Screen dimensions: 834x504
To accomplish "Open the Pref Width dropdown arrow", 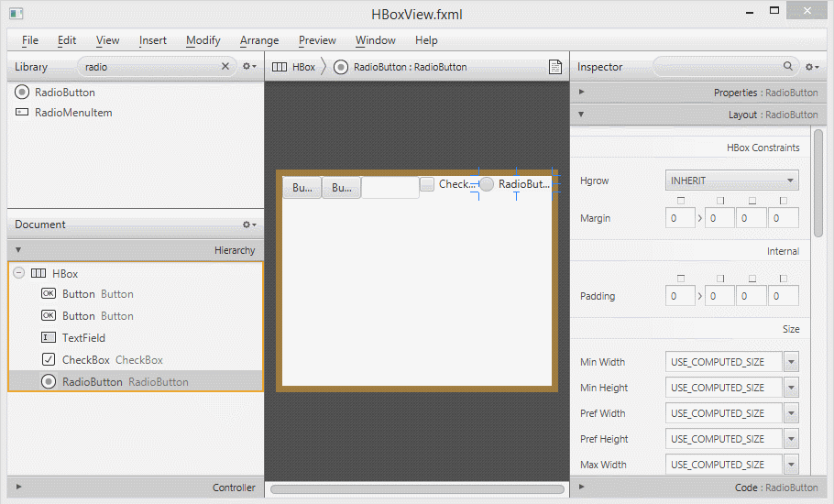I will (x=791, y=413).
